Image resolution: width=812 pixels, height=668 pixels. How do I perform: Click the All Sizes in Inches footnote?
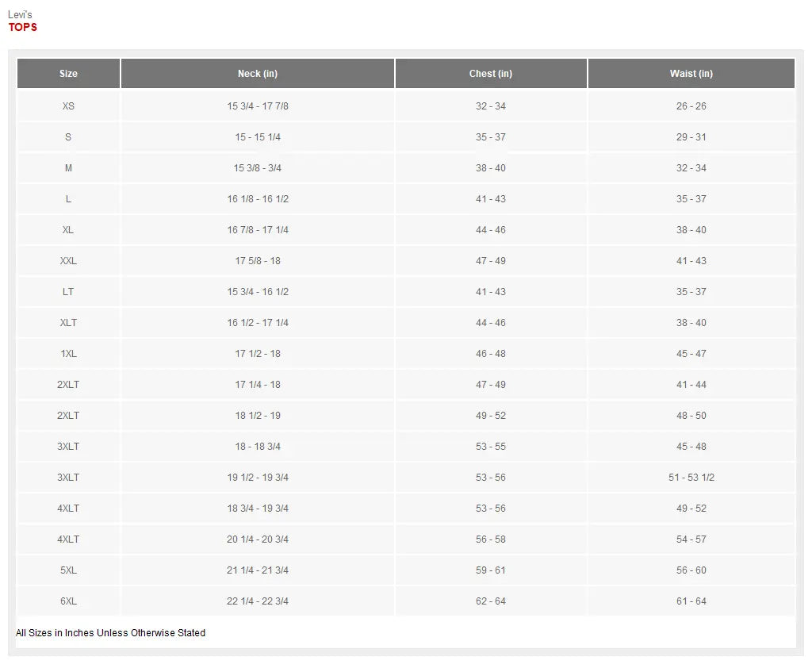click(111, 633)
